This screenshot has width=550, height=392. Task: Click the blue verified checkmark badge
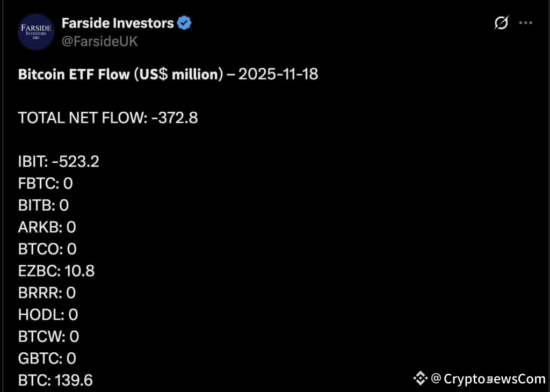click(x=184, y=23)
